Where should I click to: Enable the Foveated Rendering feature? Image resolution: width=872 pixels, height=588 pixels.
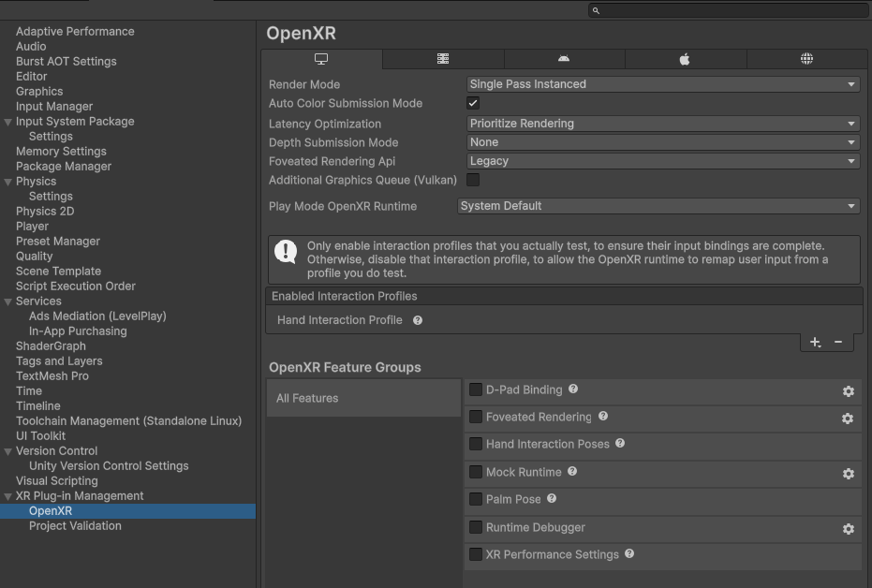pyautogui.click(x=476, y=417)
